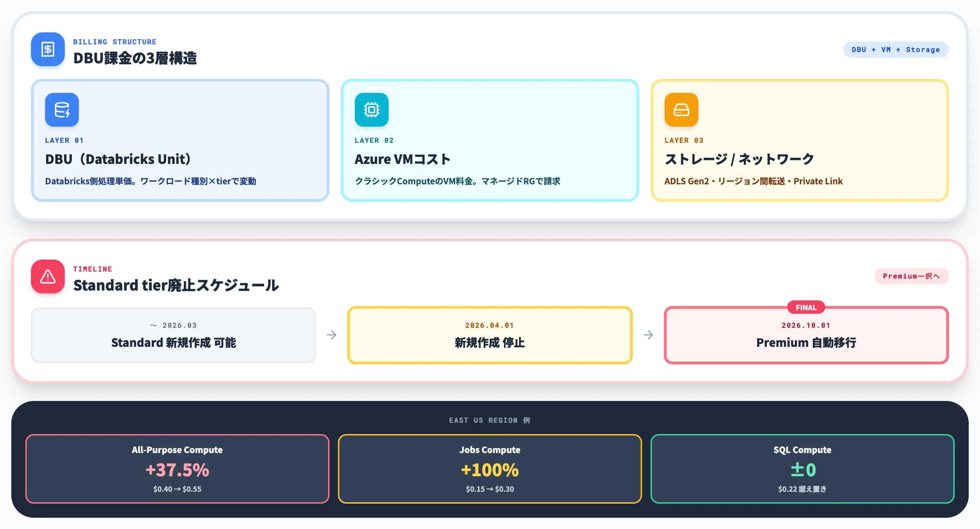Click the Standard tier廃止スケジュール heading
Image resolution: width=980 pixels, height=529 pixels.
[176, 285]
